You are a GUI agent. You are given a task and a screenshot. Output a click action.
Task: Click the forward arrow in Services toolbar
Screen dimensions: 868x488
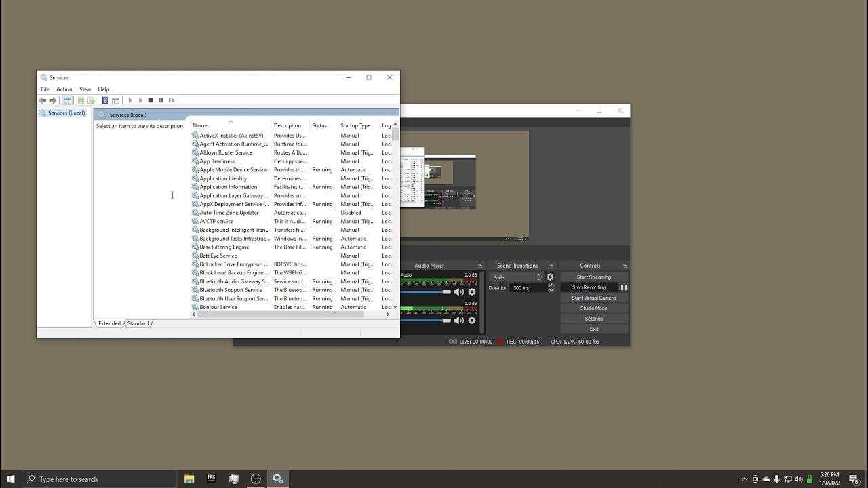pos(53,100)
